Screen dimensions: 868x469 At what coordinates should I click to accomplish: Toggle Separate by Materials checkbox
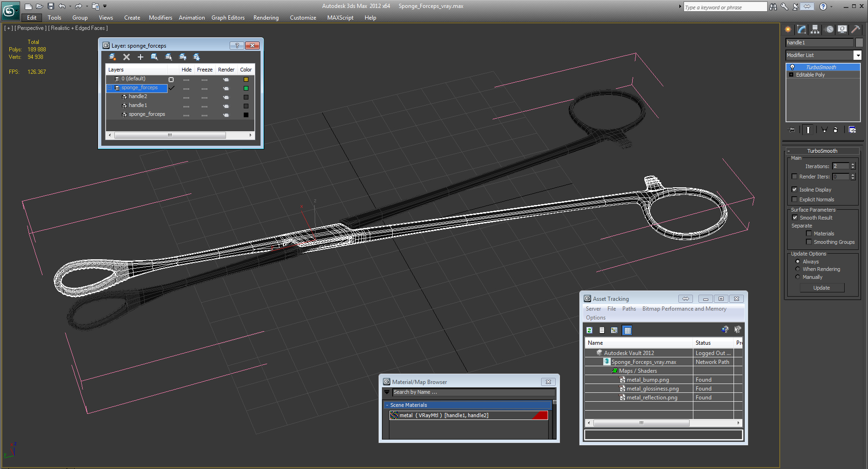coord(809,234)
